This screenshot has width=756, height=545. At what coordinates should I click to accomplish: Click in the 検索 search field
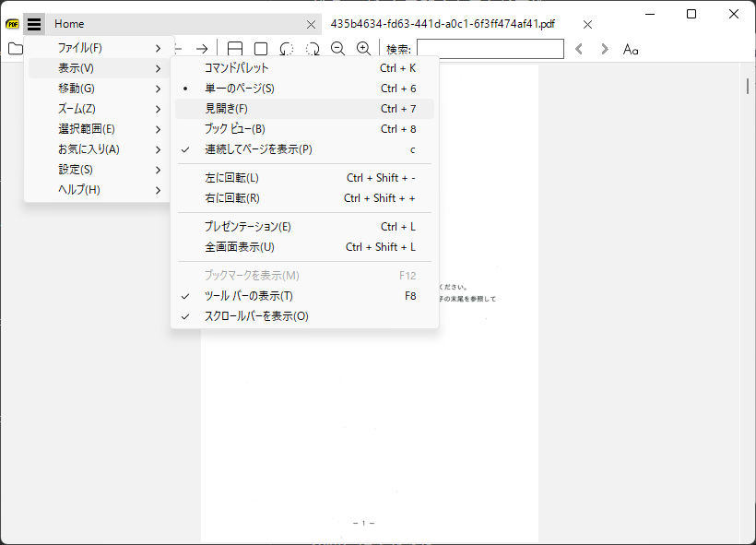pyautogui.click(x=490, y=49)
